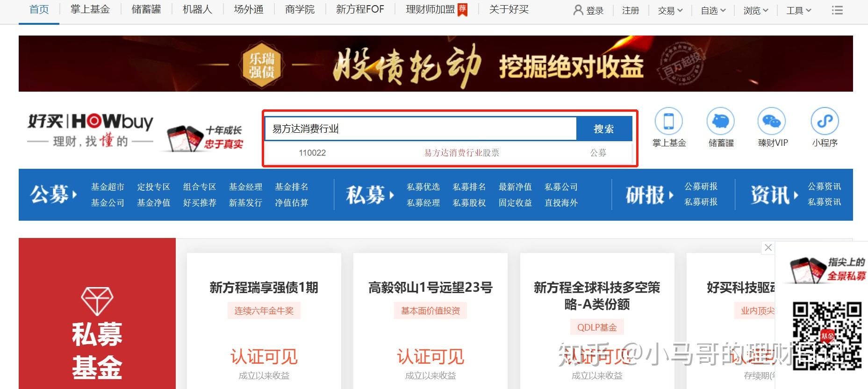The image size is (868, 389).
Task: Click the HOWbuy 好买 logo
Action: pyautogui.click(x=90, y=130)
